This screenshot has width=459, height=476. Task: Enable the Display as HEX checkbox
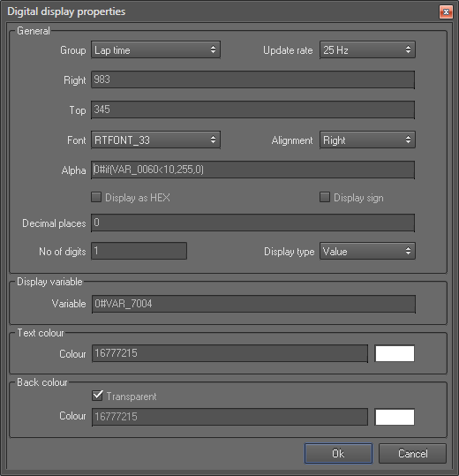point(96,197)
